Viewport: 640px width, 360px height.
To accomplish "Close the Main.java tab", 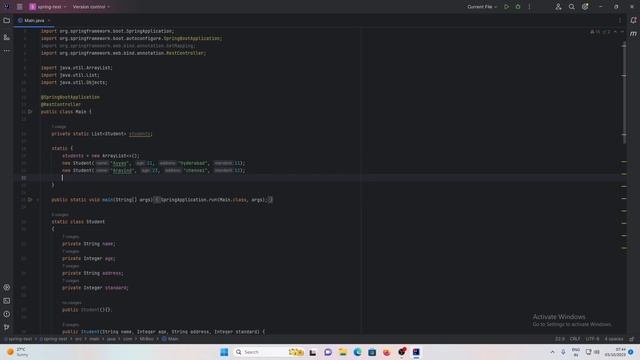I will (x=49, y=20).
